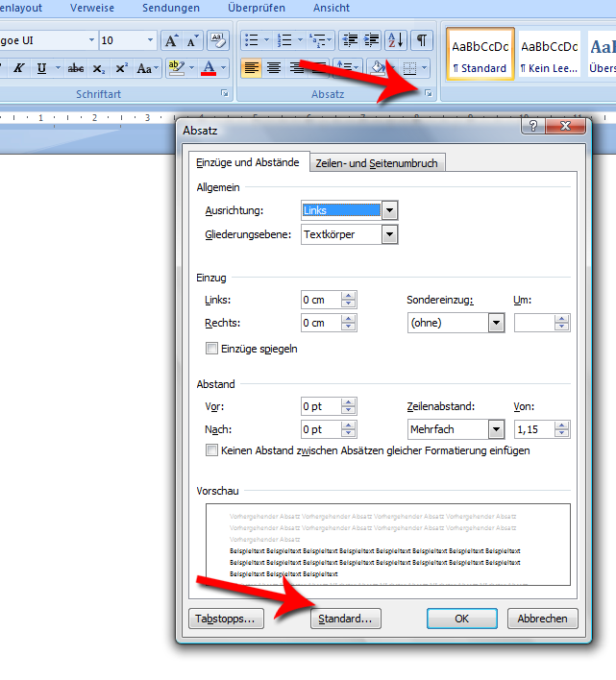The height and width of the screenshot is (680, 616).
Task: Toggle the Einzüge spiegeln checkbox
Action: [x=211, y=349]
